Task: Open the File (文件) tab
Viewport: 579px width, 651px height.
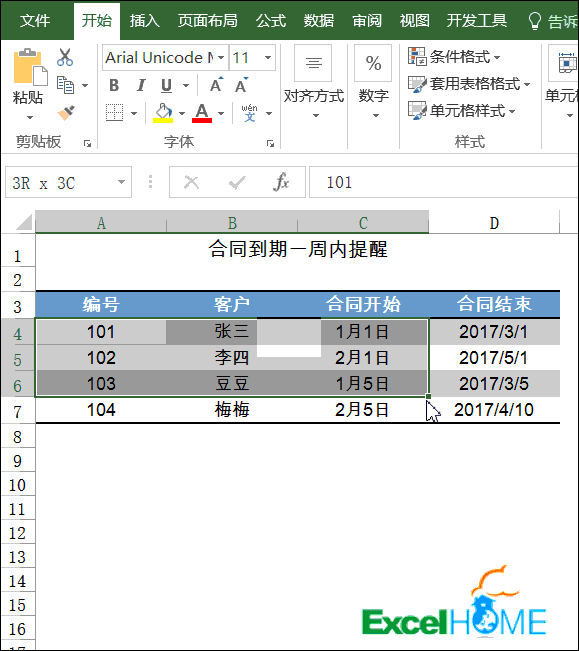Action: pos(35,20)
